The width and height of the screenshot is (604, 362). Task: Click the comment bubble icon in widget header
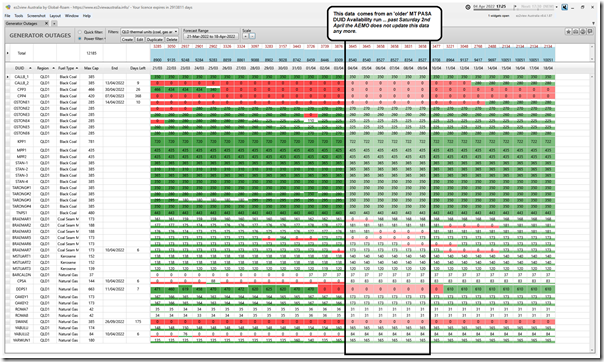pos(590,32)
